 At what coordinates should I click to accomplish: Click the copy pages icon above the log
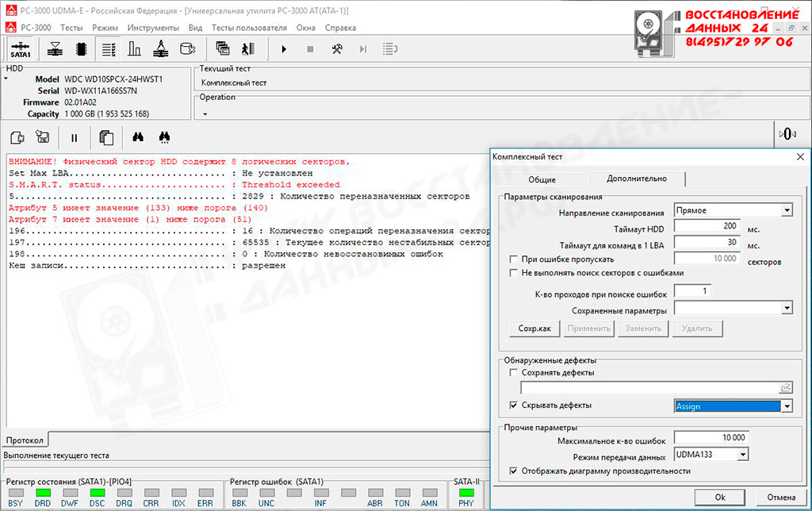coord(105,137)
